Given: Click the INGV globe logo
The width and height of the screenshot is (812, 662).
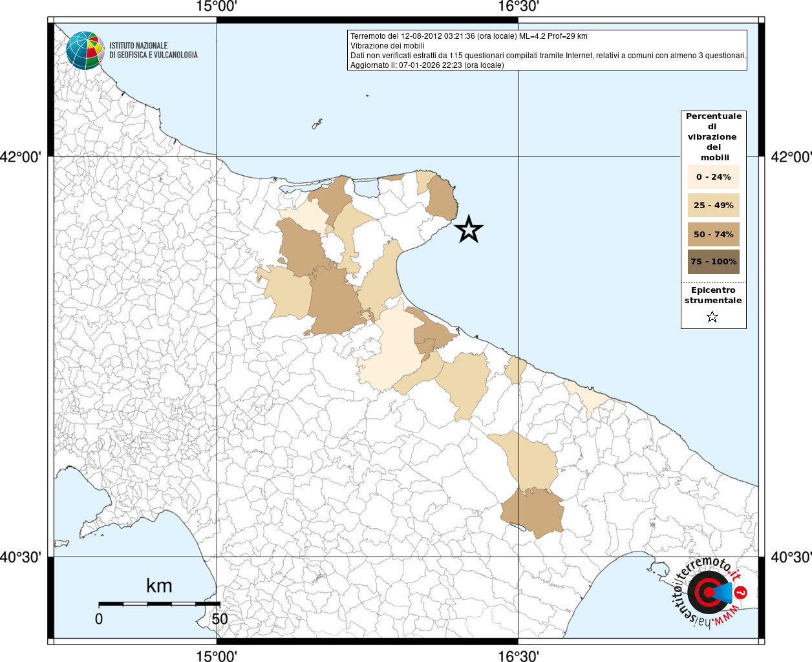Looking at the screenshot, I should pyautogui.click(x=85, y=50).
